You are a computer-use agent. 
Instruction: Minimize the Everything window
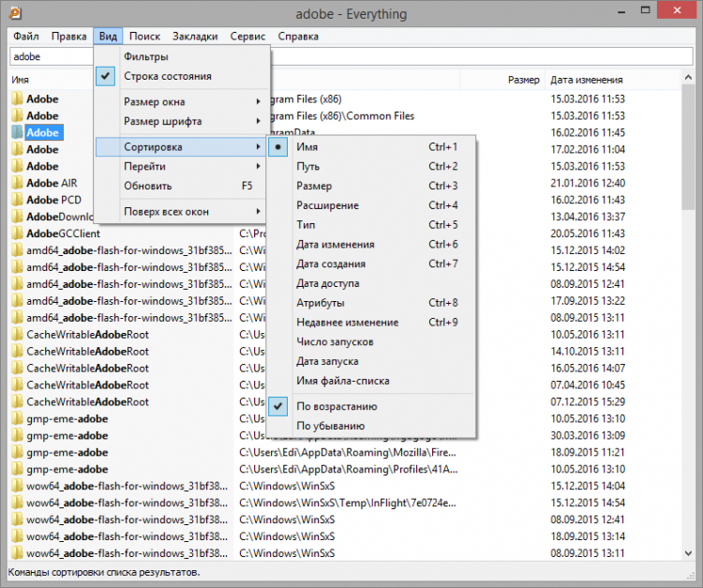(621, 10)
